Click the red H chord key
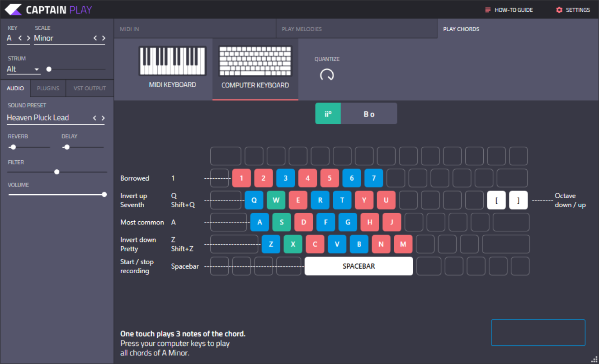This screenshot has height=364, width=599. [370, 222]
